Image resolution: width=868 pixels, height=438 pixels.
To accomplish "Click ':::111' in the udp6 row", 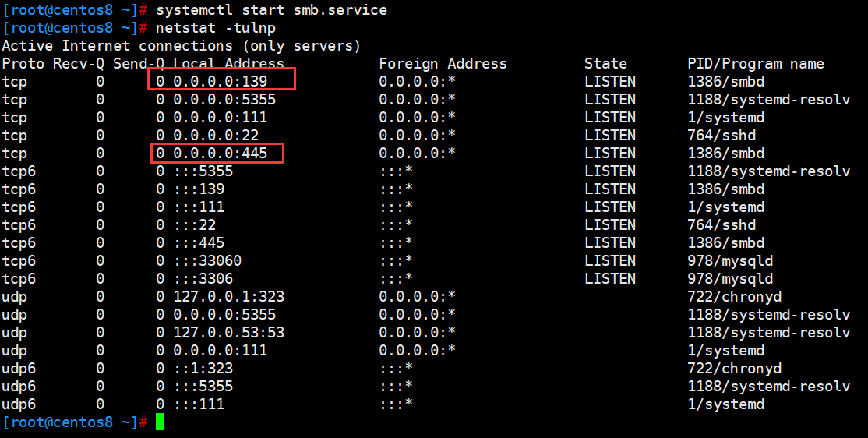I will (x=199, y=404).
